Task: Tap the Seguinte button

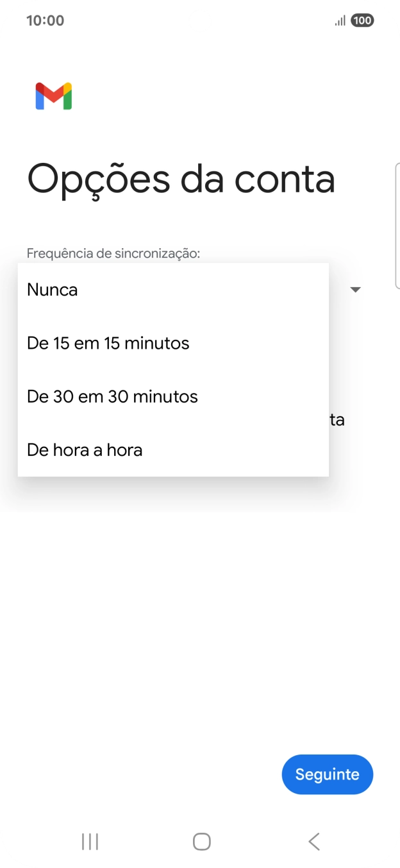Action: pos(328,774)
